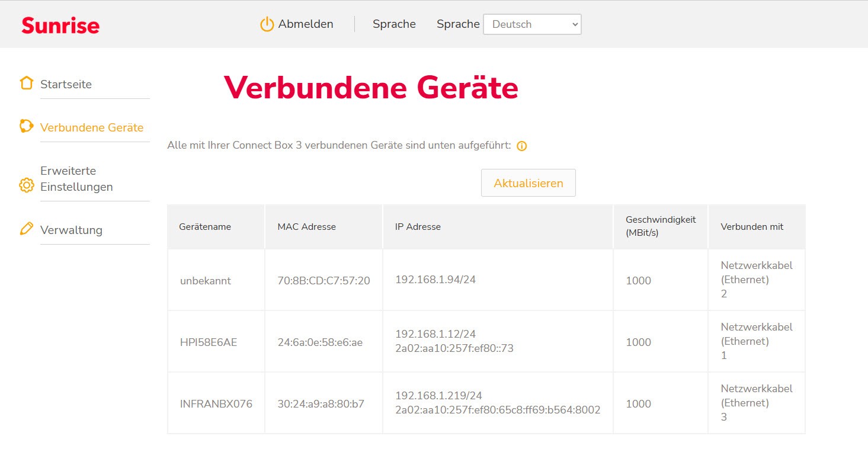Click the house icon for Startseite
The height and width of the screenshot is (468, 868).
[x=26, y=83]
